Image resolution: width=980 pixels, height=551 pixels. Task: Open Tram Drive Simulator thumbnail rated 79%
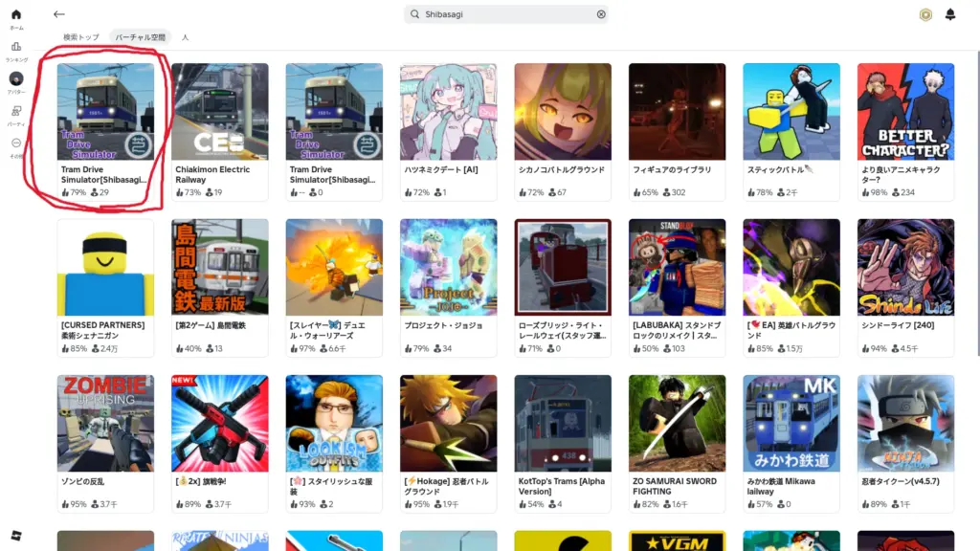(105, 111)
